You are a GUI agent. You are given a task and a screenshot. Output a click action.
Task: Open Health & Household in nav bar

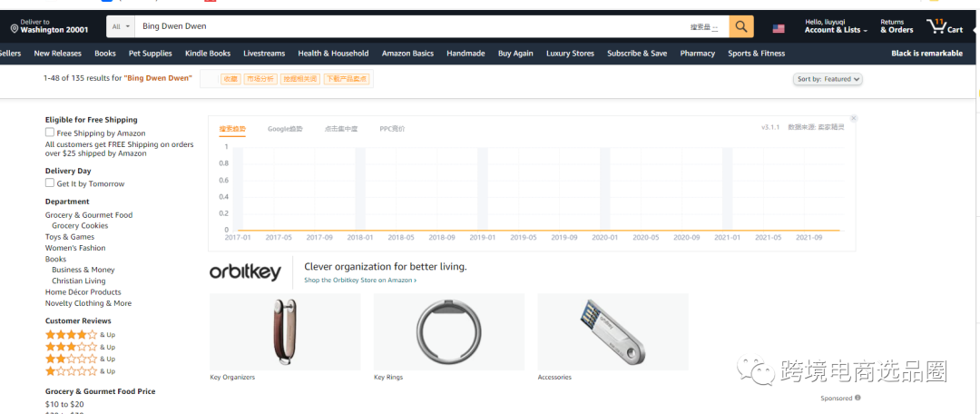point(333,54)
